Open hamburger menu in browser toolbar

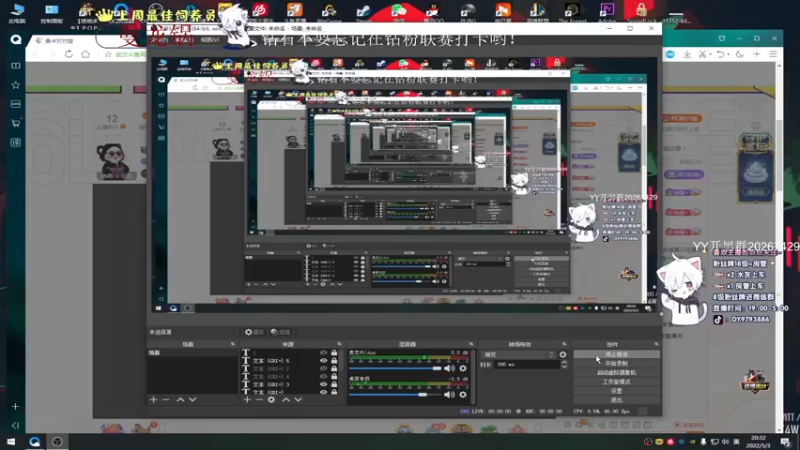(773, 54)
